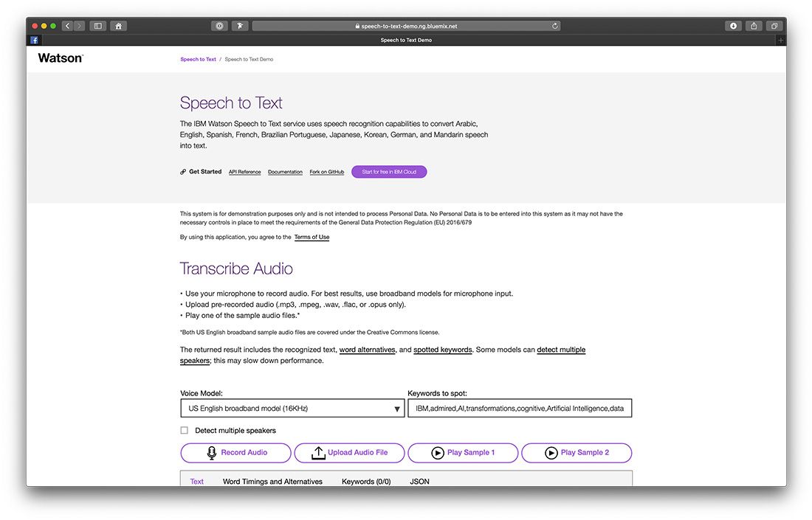Reload the page with the refresh icon

tap(554, 26)
